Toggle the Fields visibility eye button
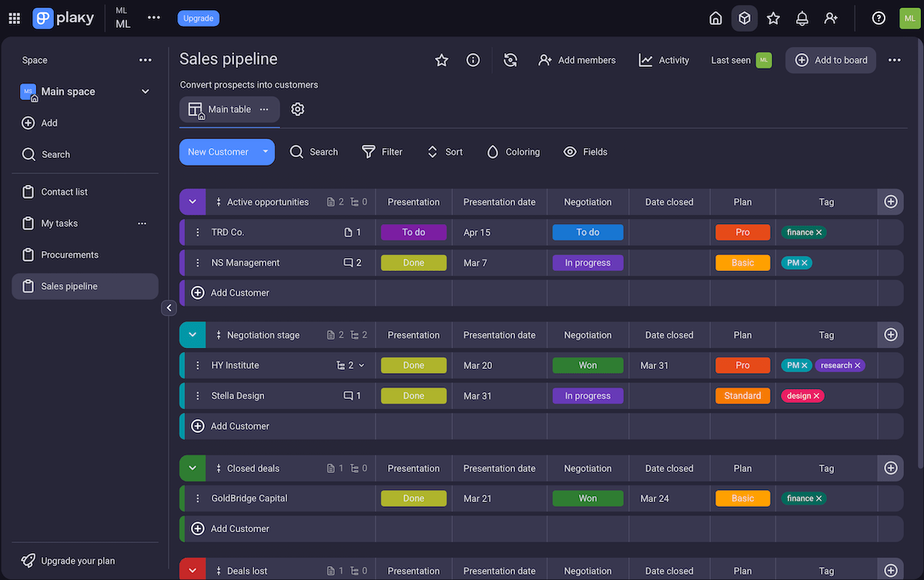 585,152
